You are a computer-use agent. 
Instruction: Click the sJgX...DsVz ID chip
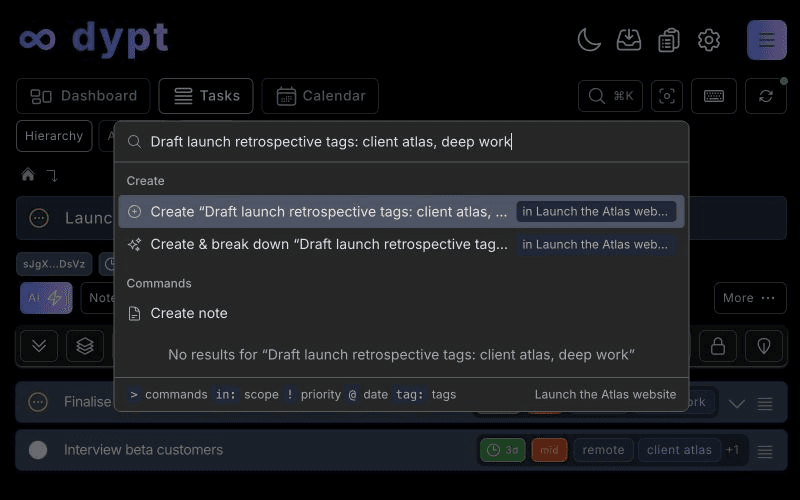tap(54, 264)
